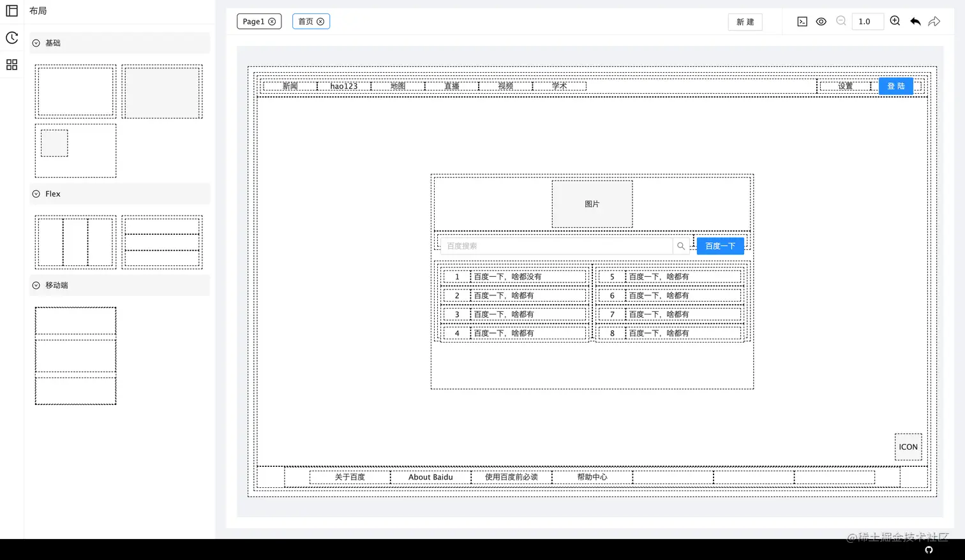Image resolution: width=965 pixels, height=560 pixels.
Task: Click the 关于百度 footer item
Action: (350, 477)
